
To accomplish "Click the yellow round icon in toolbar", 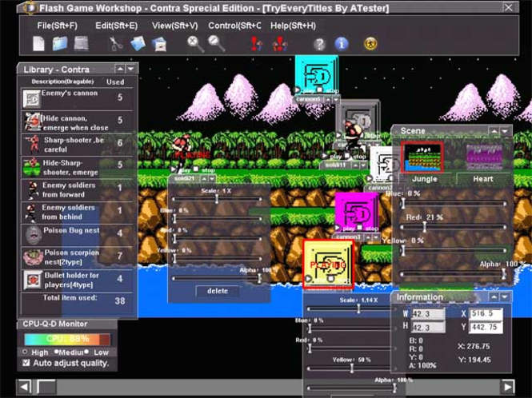I will 370,44.
